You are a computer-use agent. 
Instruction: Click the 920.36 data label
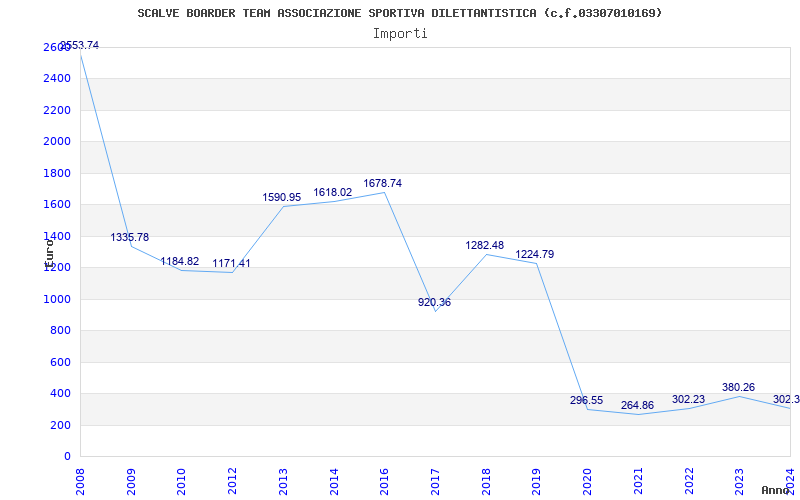(434, 302)
